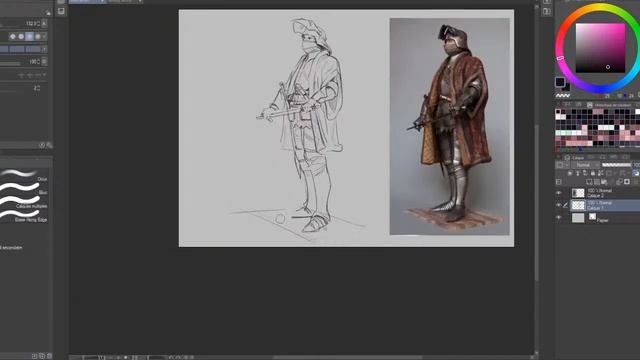
Task: Click the brush size value 132.3
Action: coord(32,24)
